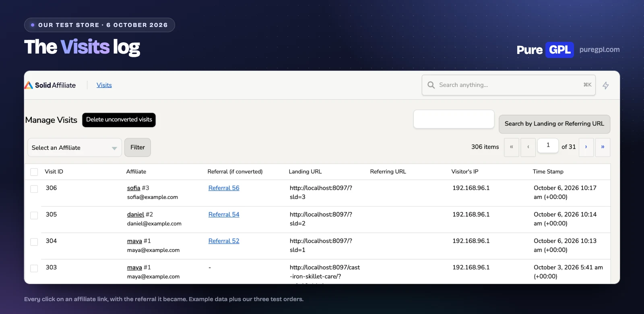Click the puregpl.com text in the banner
This screenshot has height=314, width=644.
pos(599,50)
